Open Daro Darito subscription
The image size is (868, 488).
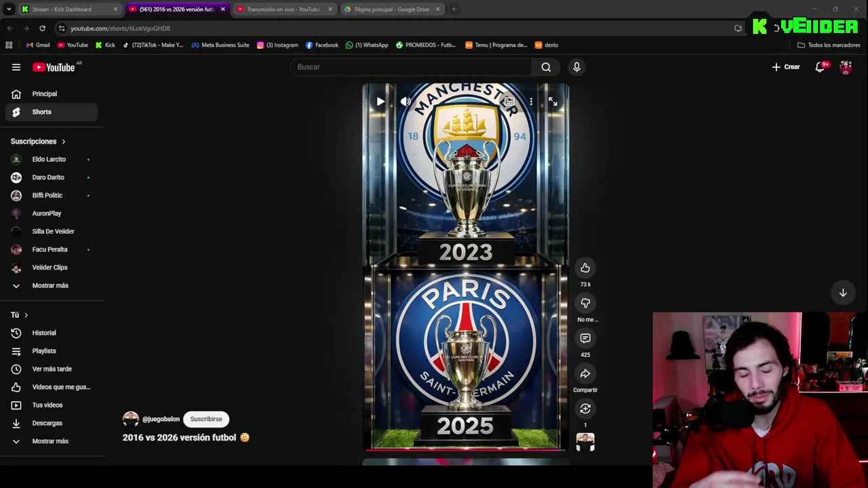tap(52, 178)
